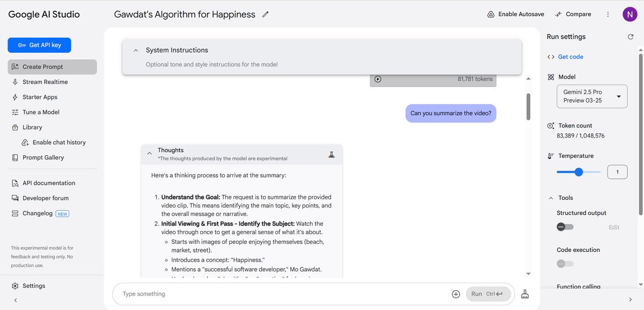The image size is (644, 310).
Task: Collapse run settings panel with right chevron
Action: tap(630, 300)
